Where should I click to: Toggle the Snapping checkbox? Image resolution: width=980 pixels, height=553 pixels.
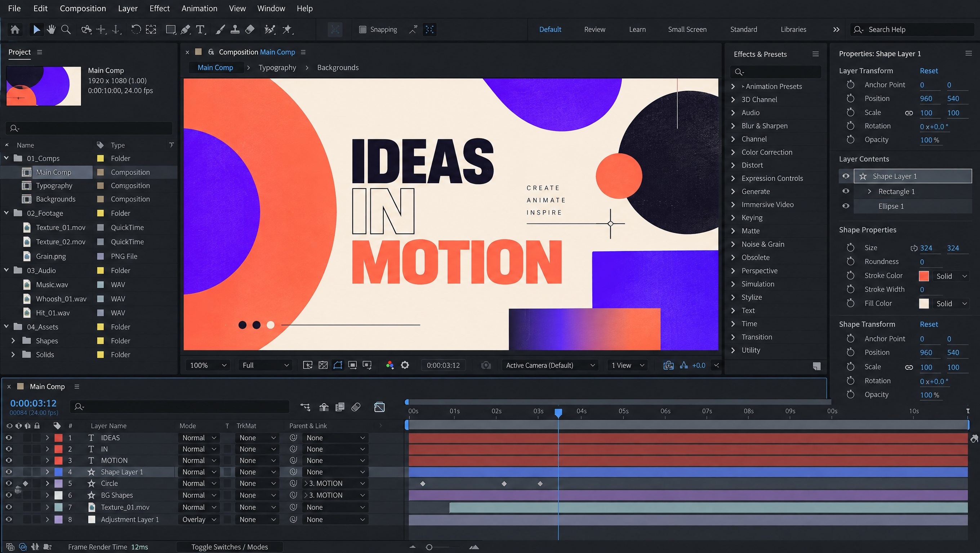(362, 29)
